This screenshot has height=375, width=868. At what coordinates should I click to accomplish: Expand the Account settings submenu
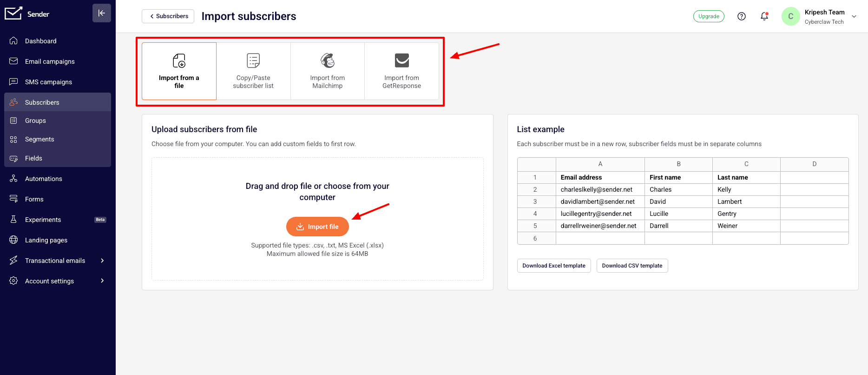pyautogui.click(x=102, y=281)
